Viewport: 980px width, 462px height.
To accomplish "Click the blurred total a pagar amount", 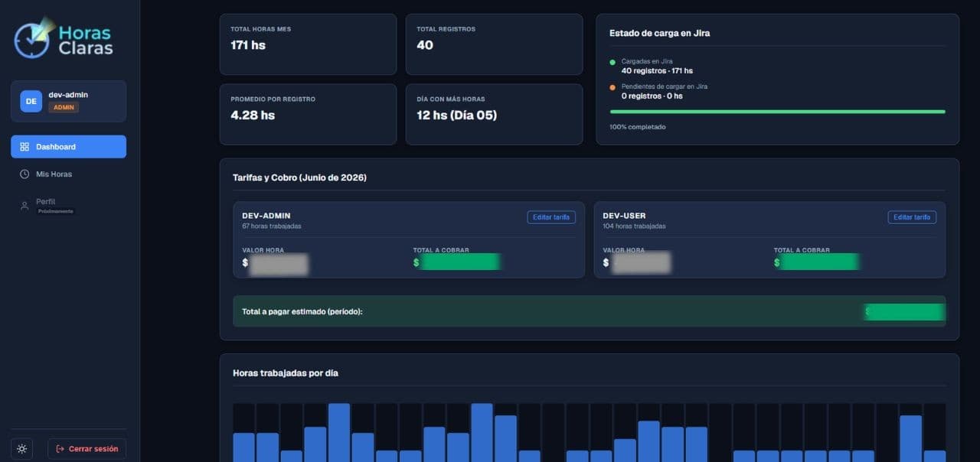I will 905,312.
